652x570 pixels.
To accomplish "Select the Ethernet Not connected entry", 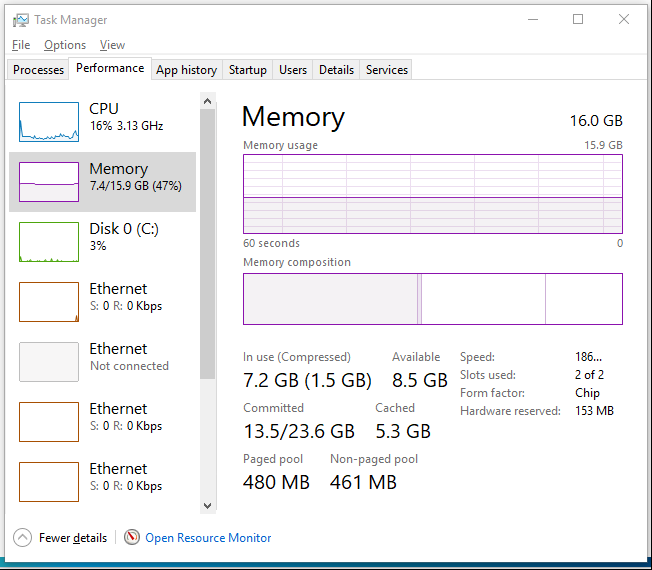I will (102, 362).
